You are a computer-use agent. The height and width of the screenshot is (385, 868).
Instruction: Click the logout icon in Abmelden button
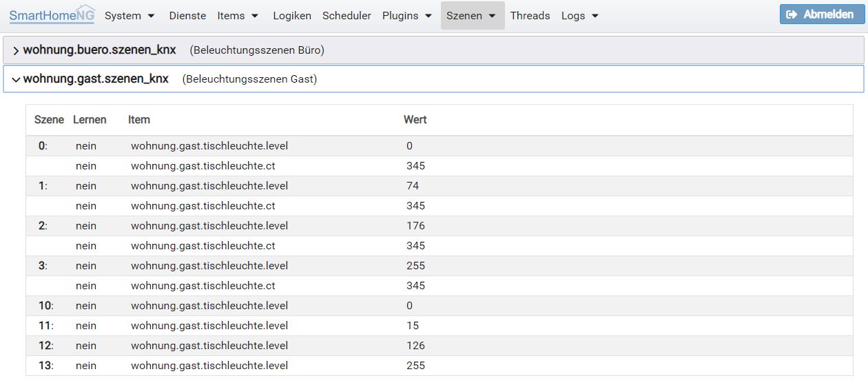pos(792,14)
